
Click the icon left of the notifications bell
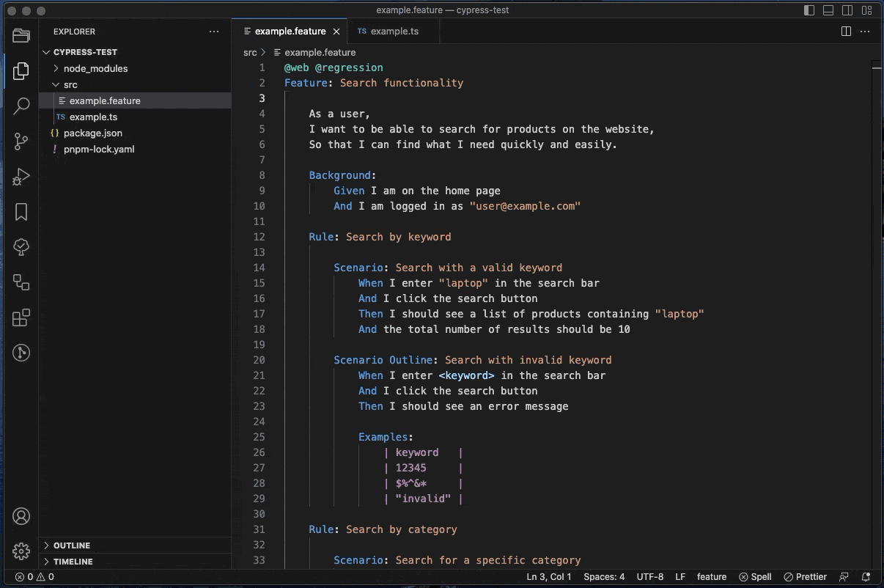(844, 577)
